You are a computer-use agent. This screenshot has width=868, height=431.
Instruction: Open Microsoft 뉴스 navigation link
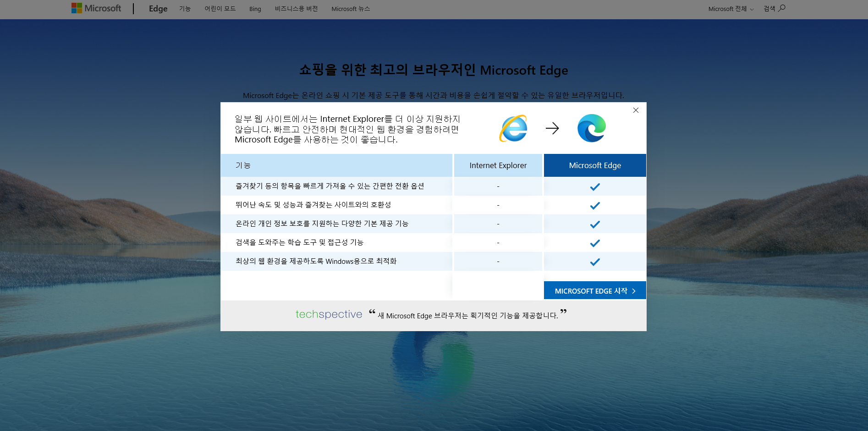(351, 9)
